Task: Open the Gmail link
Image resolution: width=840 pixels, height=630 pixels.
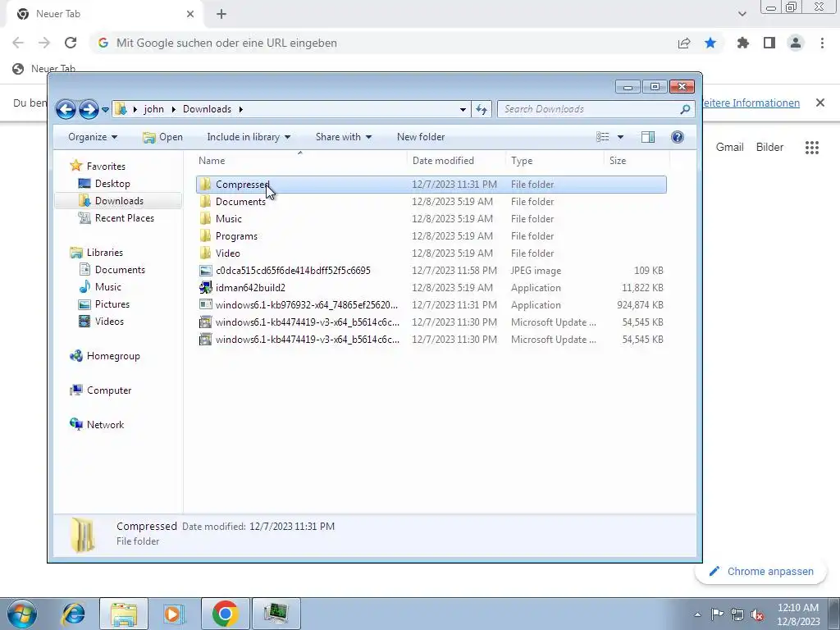Action: [x=729, y=148]
